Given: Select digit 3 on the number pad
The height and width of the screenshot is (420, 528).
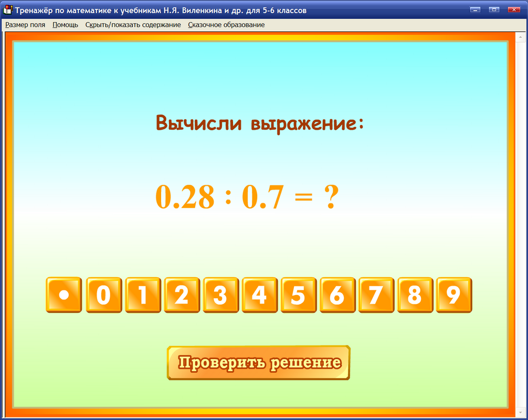Looking at the screenshot, I should (220, 295).
